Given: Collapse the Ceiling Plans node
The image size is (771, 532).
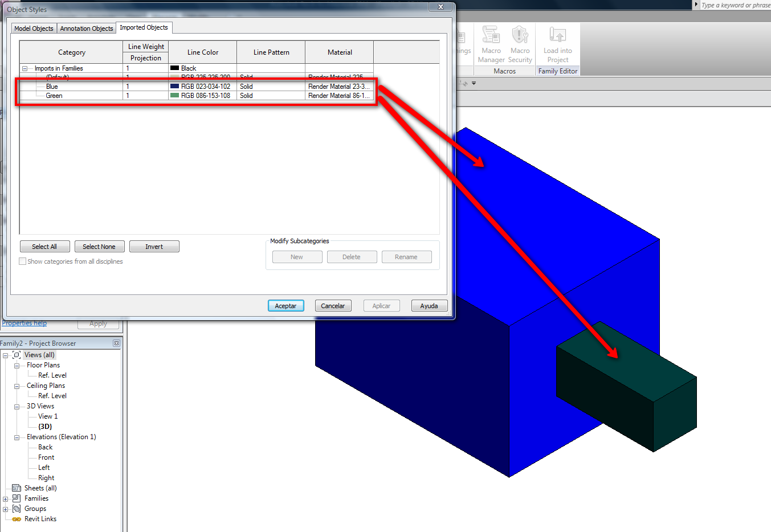Looking at the screenshot, I should point(17,386).
